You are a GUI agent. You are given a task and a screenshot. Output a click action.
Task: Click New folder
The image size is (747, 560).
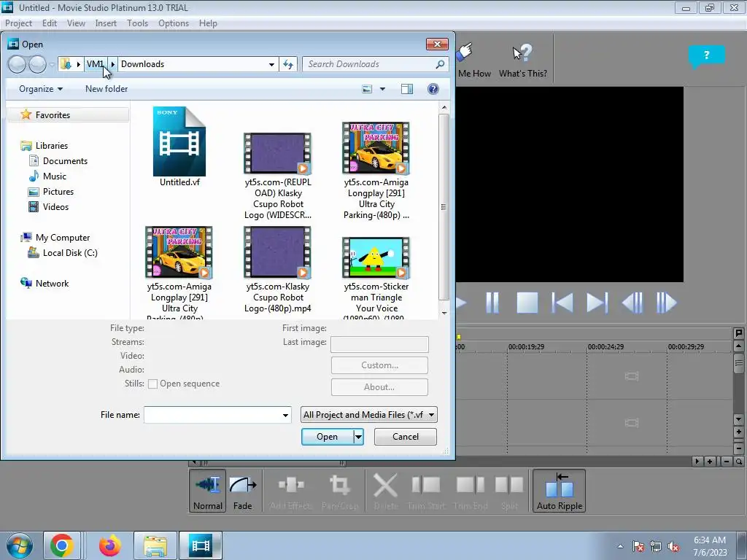[107, 89]
